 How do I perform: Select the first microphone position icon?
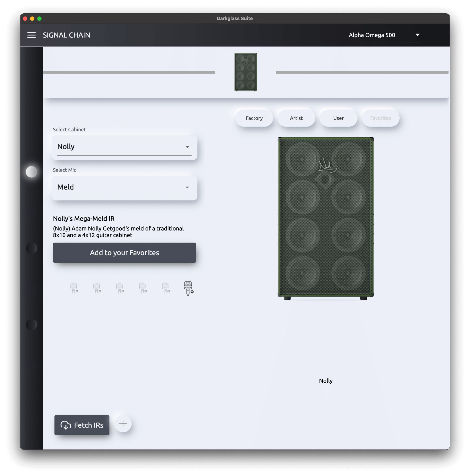[74, 288]
